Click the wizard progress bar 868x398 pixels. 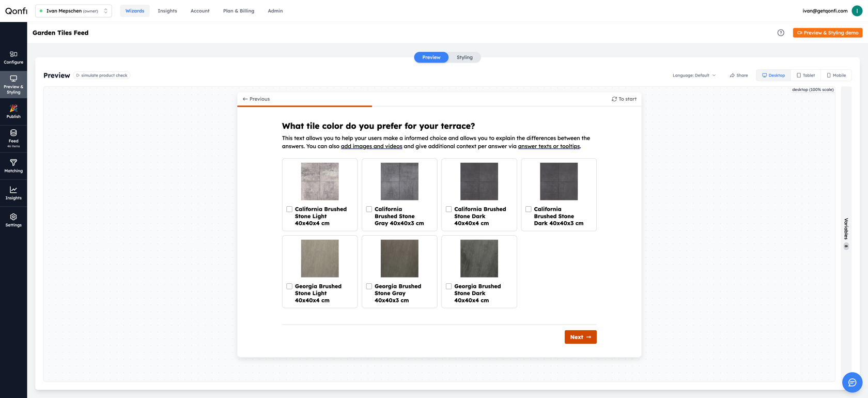(439, 106)
